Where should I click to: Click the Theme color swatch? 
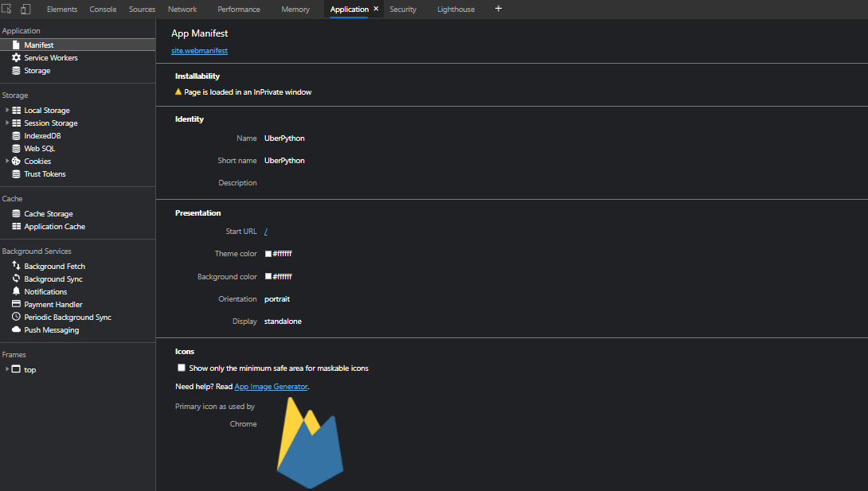click(268, 253)
